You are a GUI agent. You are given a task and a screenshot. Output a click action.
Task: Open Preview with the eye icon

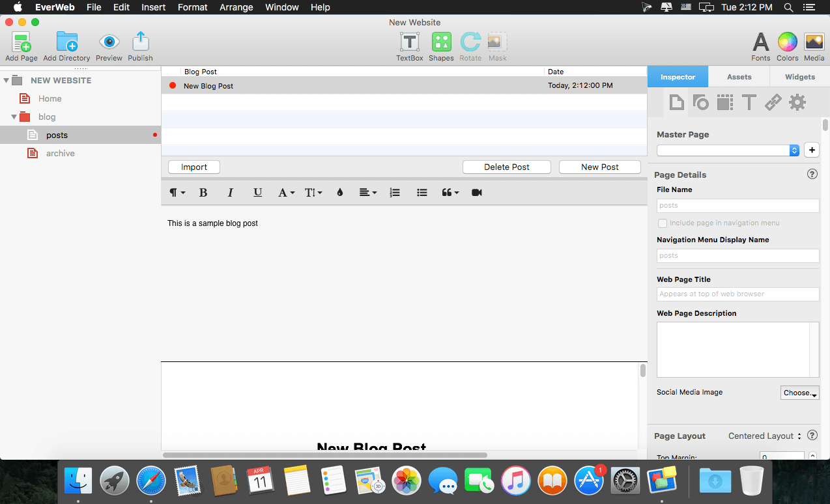pos(109,43)
